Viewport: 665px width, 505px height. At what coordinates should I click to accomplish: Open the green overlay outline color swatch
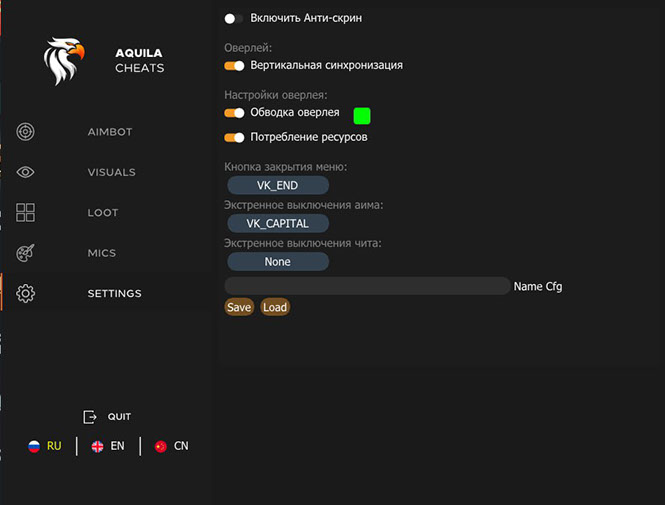(x=362, y=115)
